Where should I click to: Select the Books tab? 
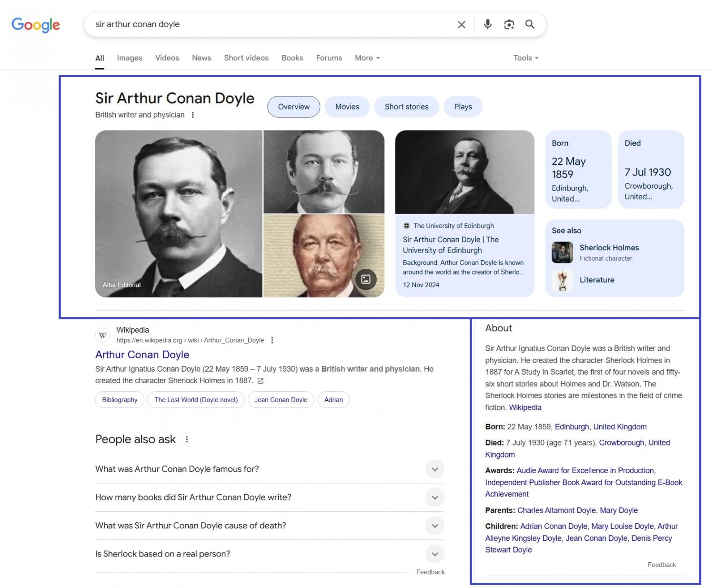(292, 58)
